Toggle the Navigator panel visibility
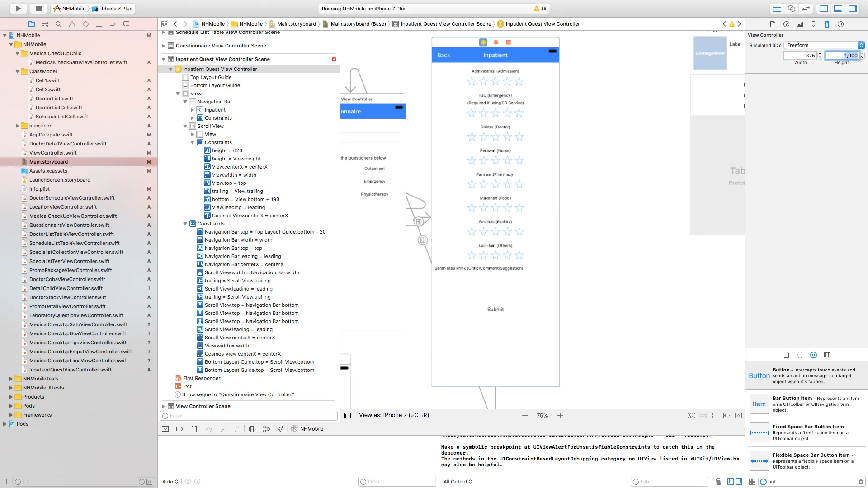 [824, 9]
